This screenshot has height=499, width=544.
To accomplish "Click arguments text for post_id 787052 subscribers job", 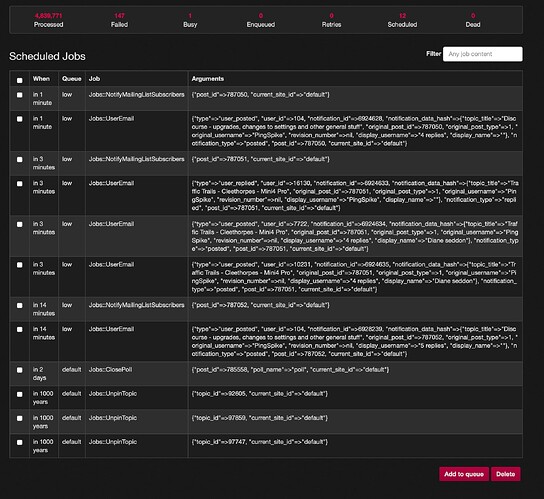I will pyautogui.click(x=261, y=305).
